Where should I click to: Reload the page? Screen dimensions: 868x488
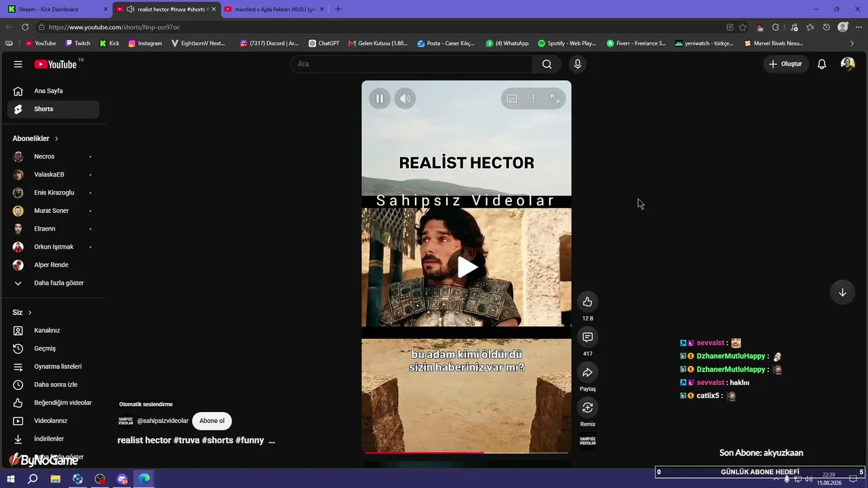click(x=25, y=27)
